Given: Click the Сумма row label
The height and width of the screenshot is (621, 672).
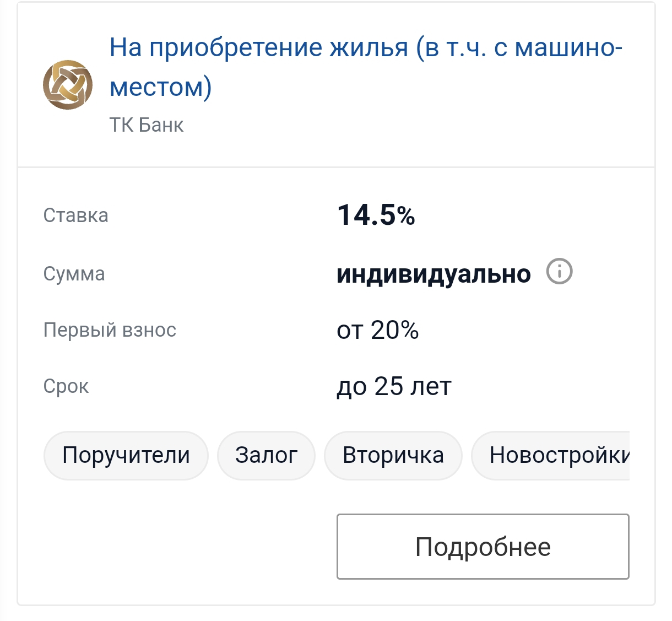Looking at the screenshot, I should [74, 274].
